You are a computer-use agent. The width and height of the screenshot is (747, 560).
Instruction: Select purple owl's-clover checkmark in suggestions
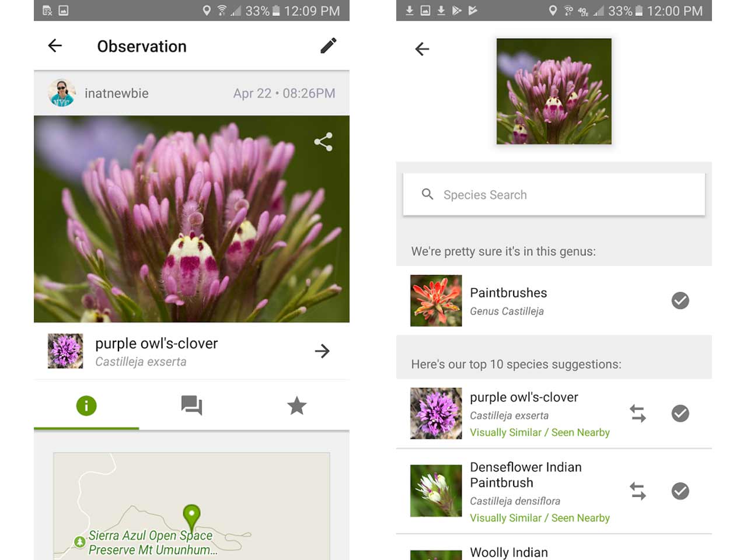pos(680,414)
